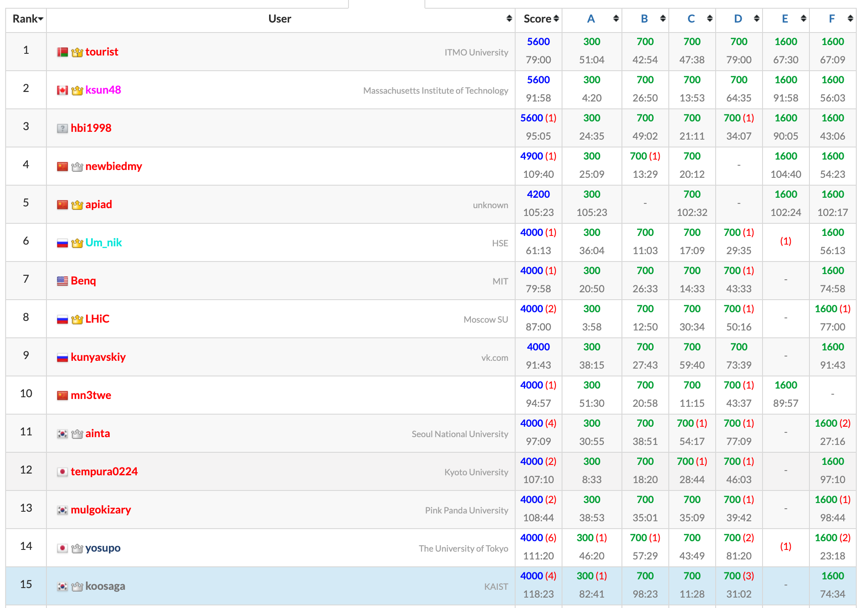Click the silver crown icon beside newbiedmy

tap(77, 167)
